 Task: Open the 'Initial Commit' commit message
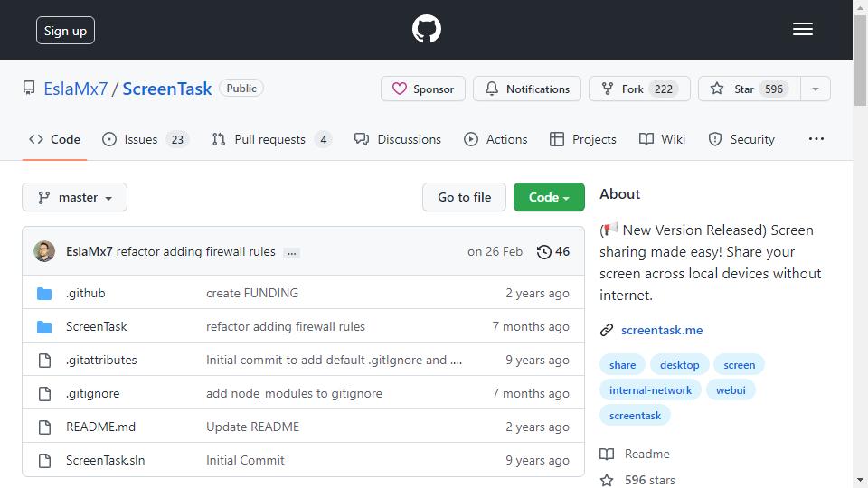pyautogui.click(x=245, y=460)
